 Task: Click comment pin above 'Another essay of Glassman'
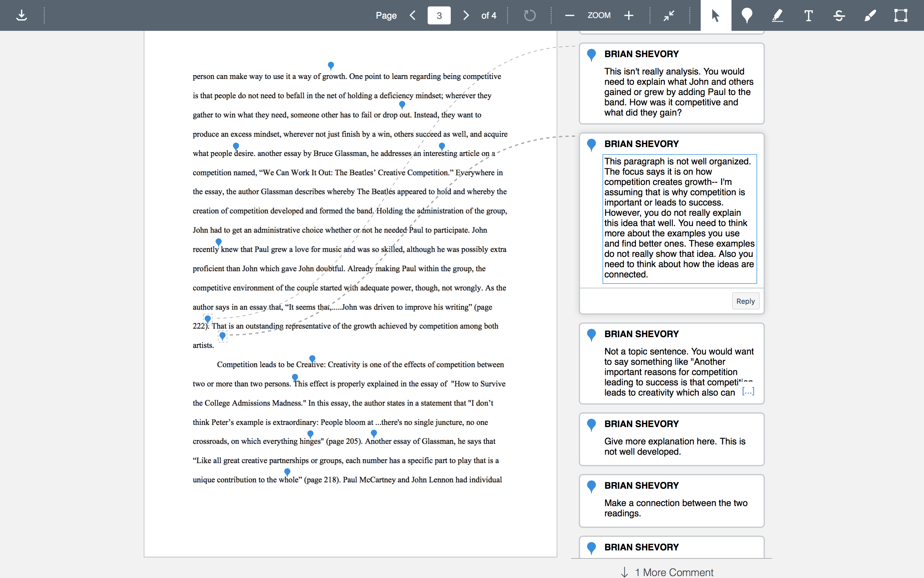(x=374, y=433)
